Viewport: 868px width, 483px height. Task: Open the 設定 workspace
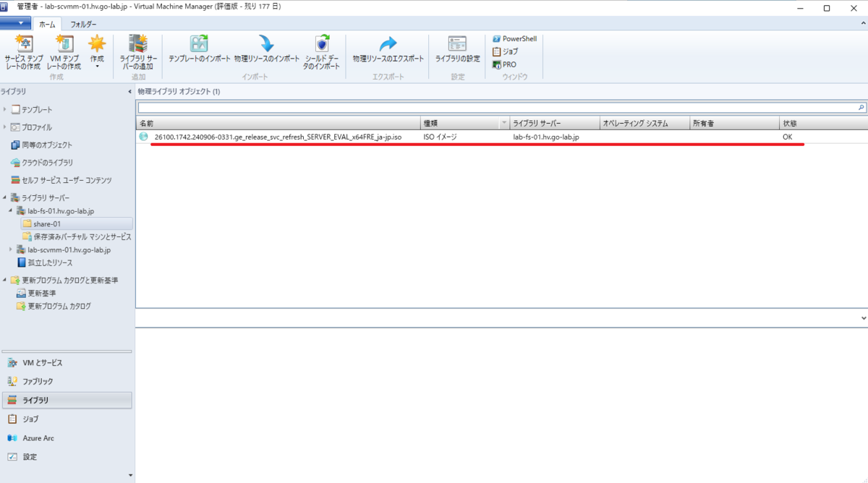66,456
